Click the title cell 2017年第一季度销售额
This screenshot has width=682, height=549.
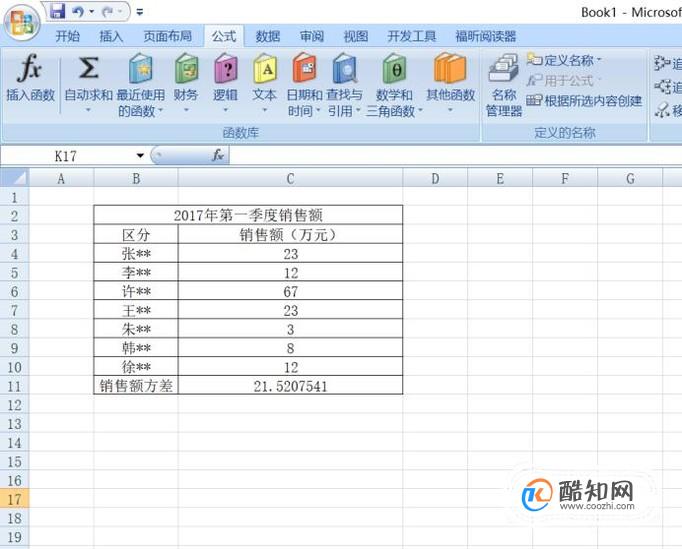[248, 215]
